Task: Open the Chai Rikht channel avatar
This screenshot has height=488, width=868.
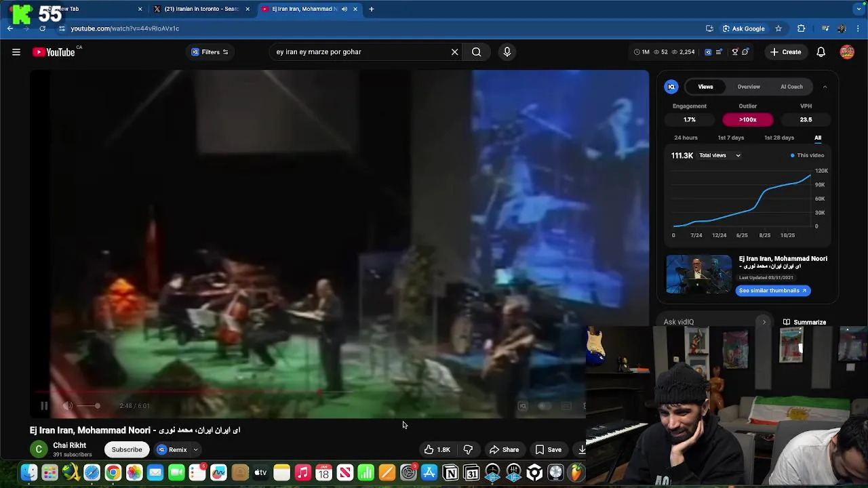Action: coord(39,449)
